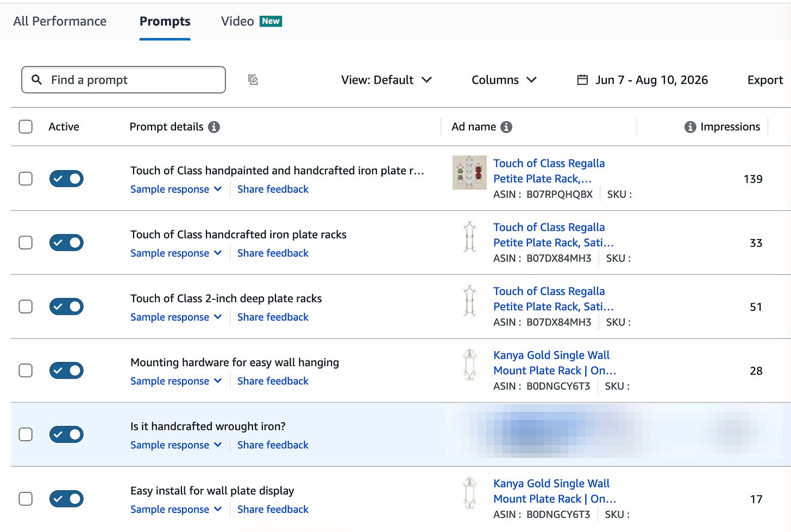Click the prompt text "Mounting hardware for easy wall hanging"
Viewport: 791px width, 532px height.
(x=235, y=362)
